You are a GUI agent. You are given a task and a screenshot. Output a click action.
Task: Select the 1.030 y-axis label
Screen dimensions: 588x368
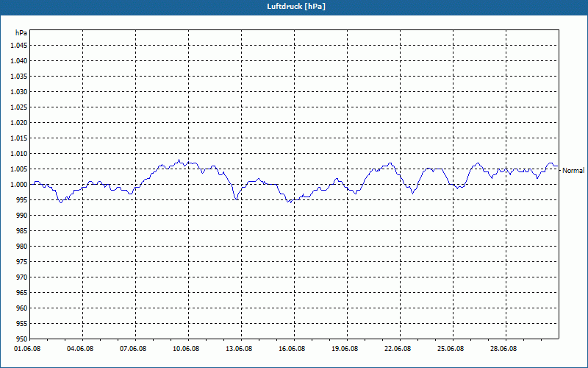pos(19,91)
